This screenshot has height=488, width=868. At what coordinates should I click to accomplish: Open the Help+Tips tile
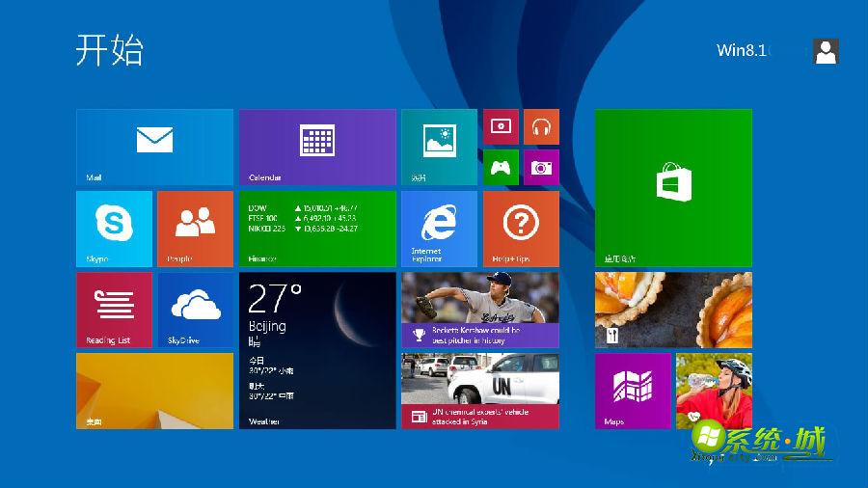coord(521,230)
